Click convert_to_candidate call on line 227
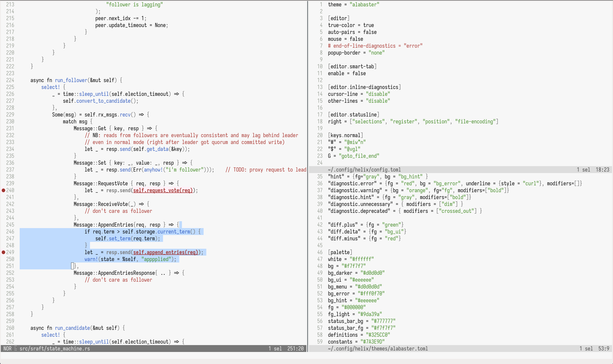Screen dimensions: 613x364 pyautogui.click(x=104, y=101)
